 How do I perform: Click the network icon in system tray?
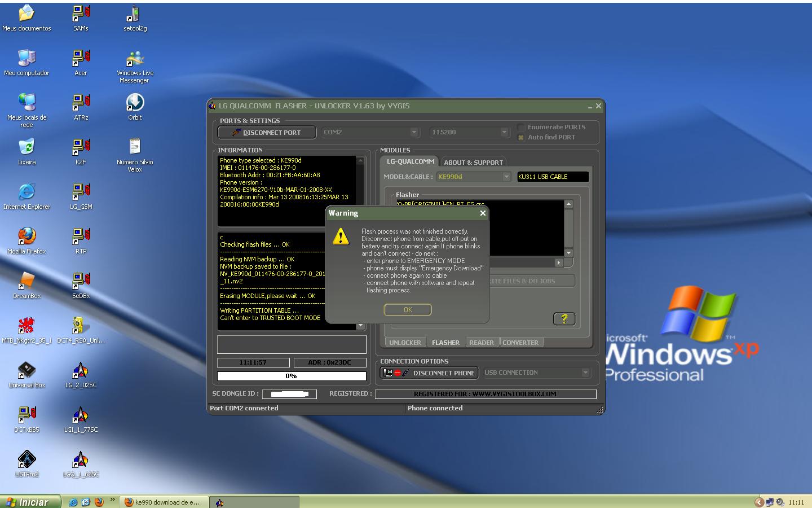tap(770, 502)
